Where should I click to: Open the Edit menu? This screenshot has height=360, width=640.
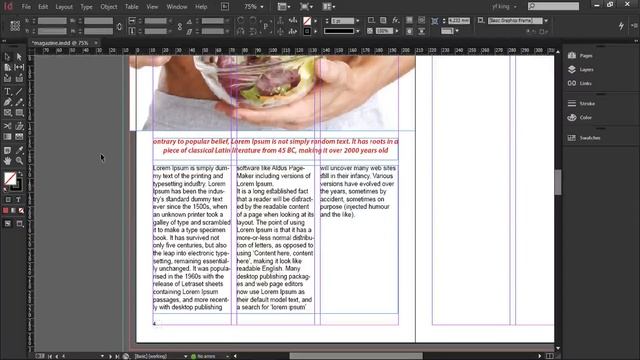(x=43, y=7)
